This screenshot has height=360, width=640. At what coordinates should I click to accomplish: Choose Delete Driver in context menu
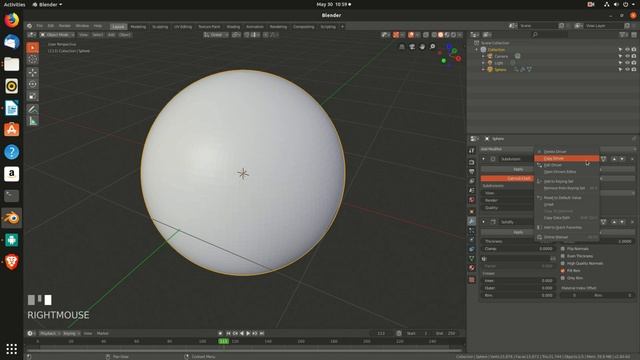click(x=567, y=151)
